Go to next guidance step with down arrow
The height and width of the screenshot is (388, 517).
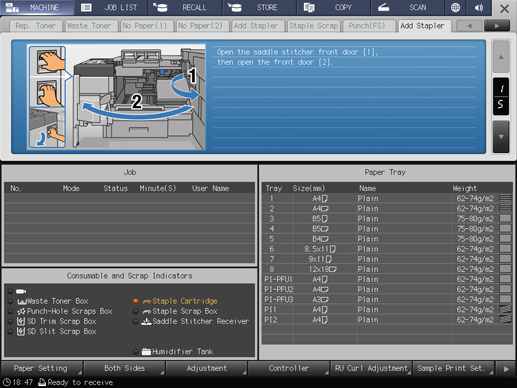point(501,137)
